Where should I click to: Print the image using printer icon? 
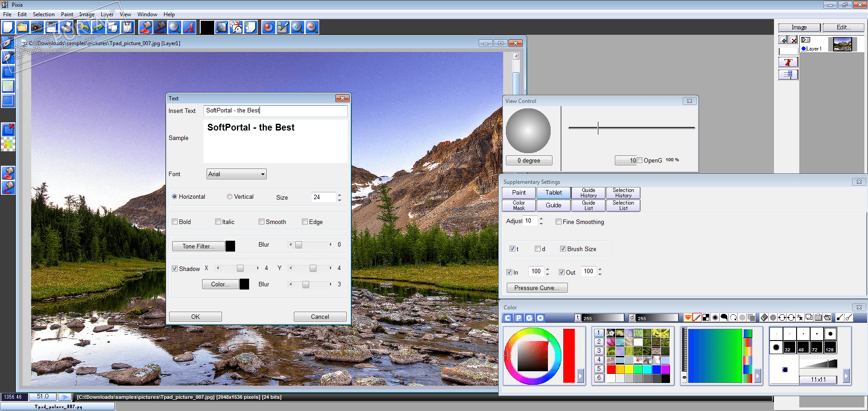66,28
